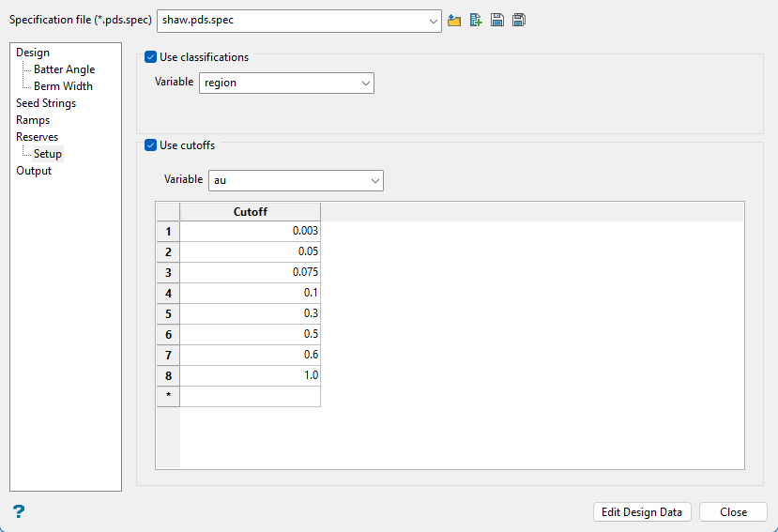Click the open specification file folder icon
This screenshot has width=778, height=532.
(x=454, y=20)
